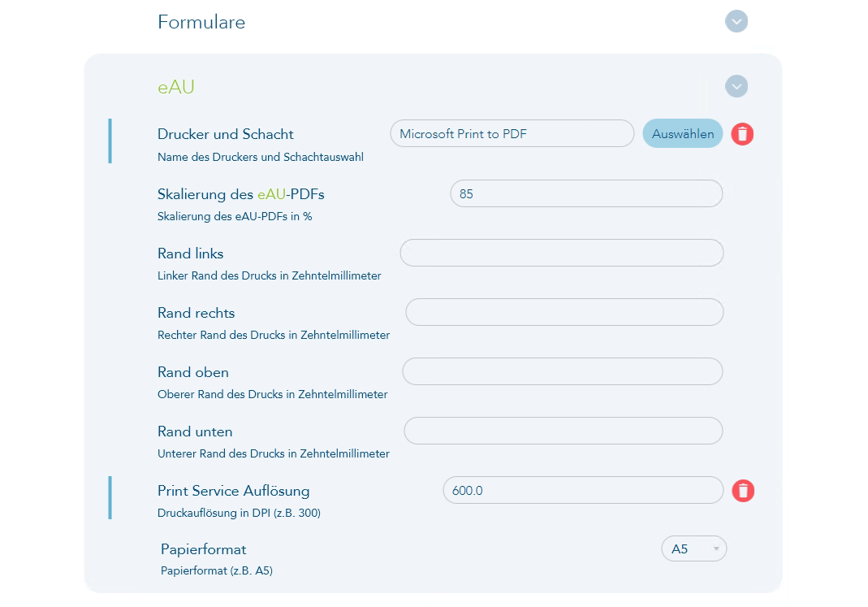Image resolution: width=868 pixels, height=607 pixels.
Task: Click the Print Service Auflösung label
Action: [233, 491]
